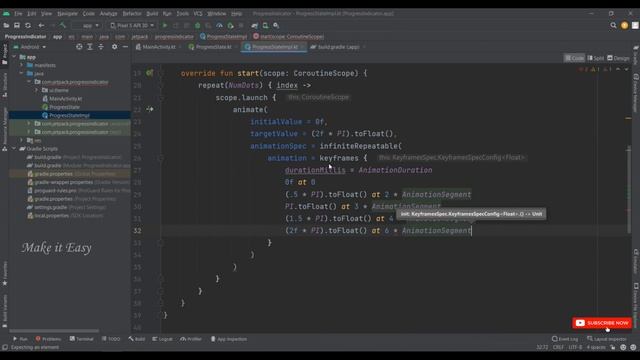Open the VCS menu

click(198, 13)
